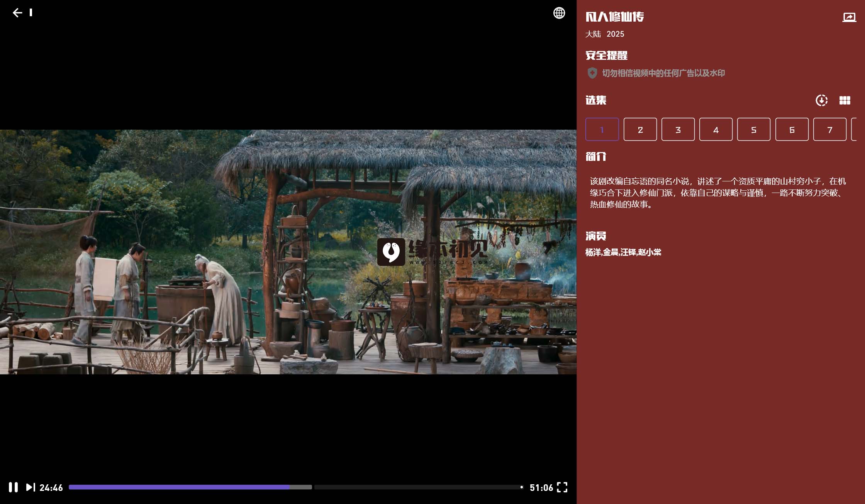The height and width of the screenshot is (504, 865).
Task: Skip to the next episode
Action: click(30, 487)
